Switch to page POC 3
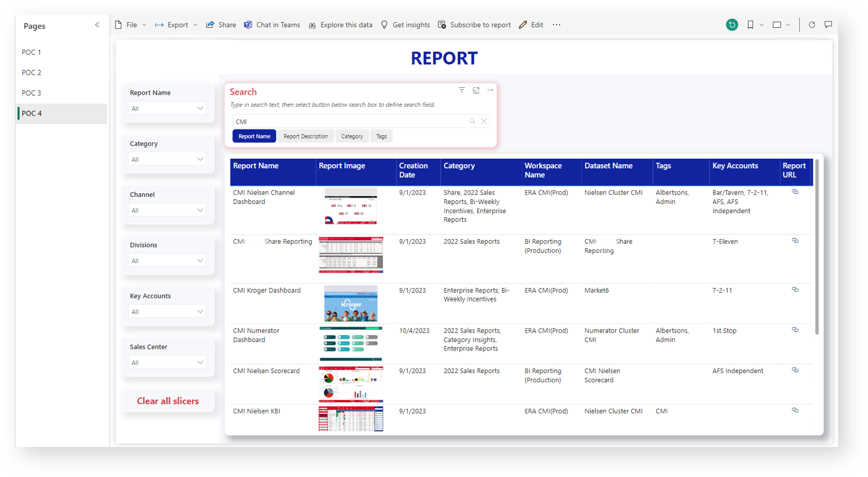 pyautogui.click(x=62, y=93)
